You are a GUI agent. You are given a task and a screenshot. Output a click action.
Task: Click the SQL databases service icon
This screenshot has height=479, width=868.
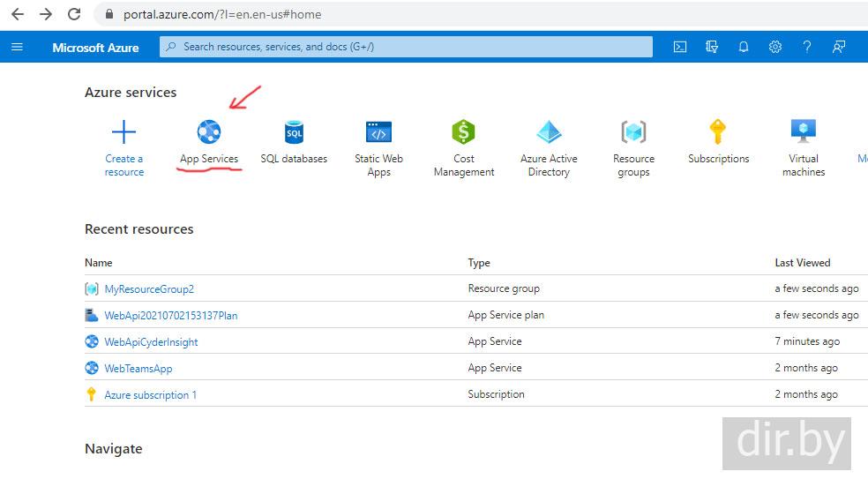point(294,132)
